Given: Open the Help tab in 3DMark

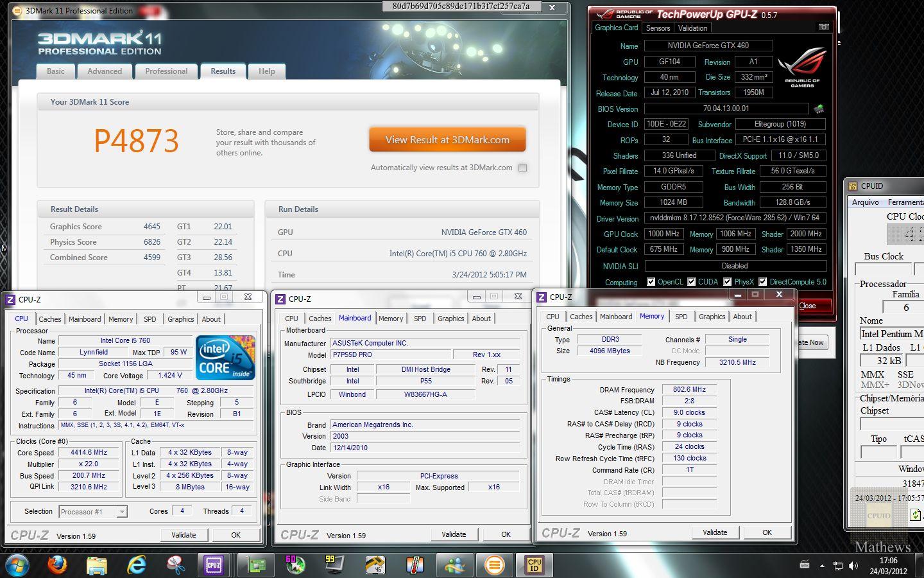Looking at the screenshot, I should 267,71.
